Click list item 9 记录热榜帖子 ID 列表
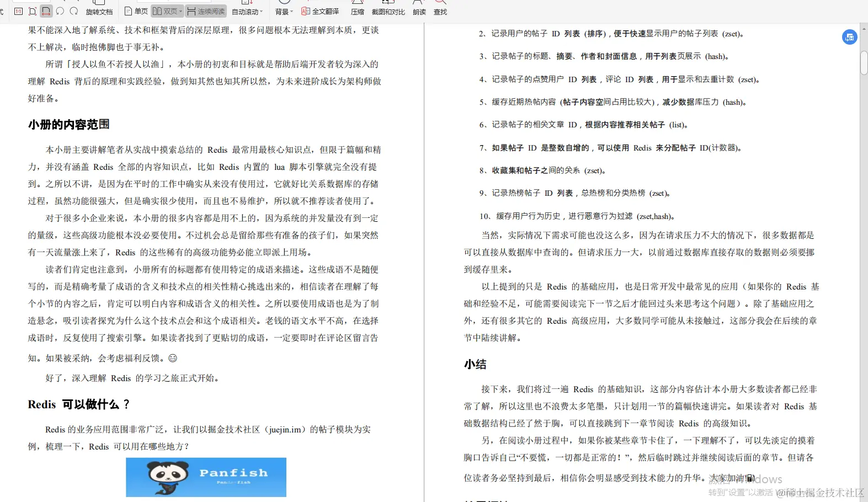868x502 pixels. (576, 193)
